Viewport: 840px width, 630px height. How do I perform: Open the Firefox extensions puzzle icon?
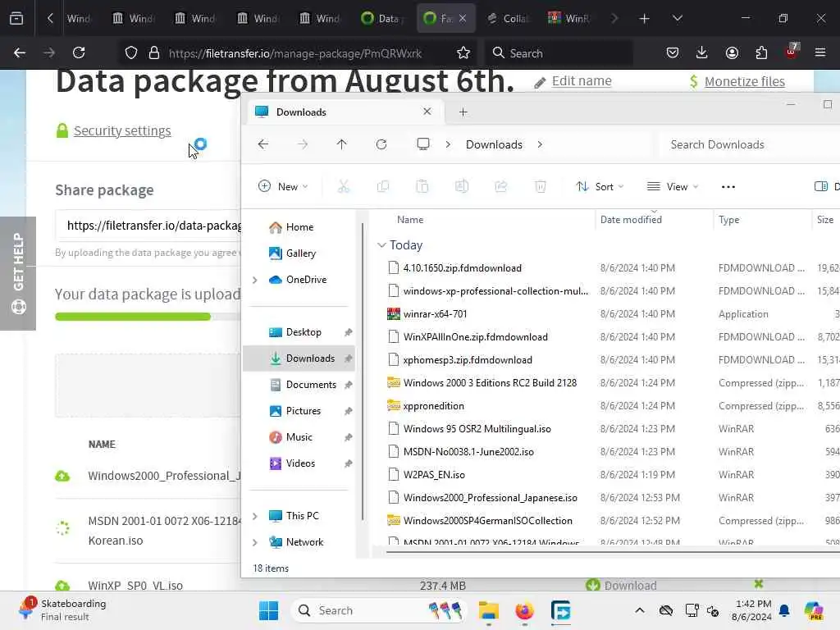tap(761, 52)
